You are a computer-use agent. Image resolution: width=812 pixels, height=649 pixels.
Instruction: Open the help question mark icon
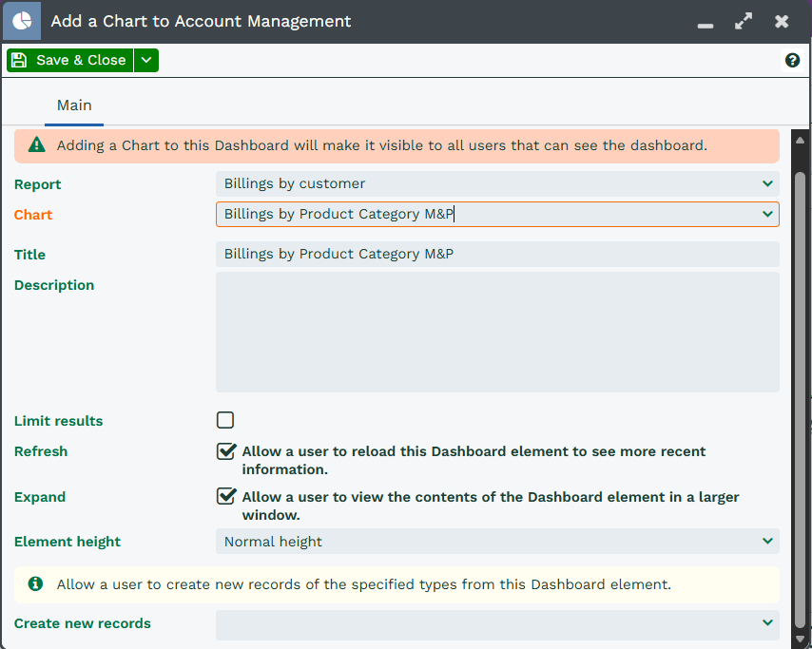click(792, 60)
